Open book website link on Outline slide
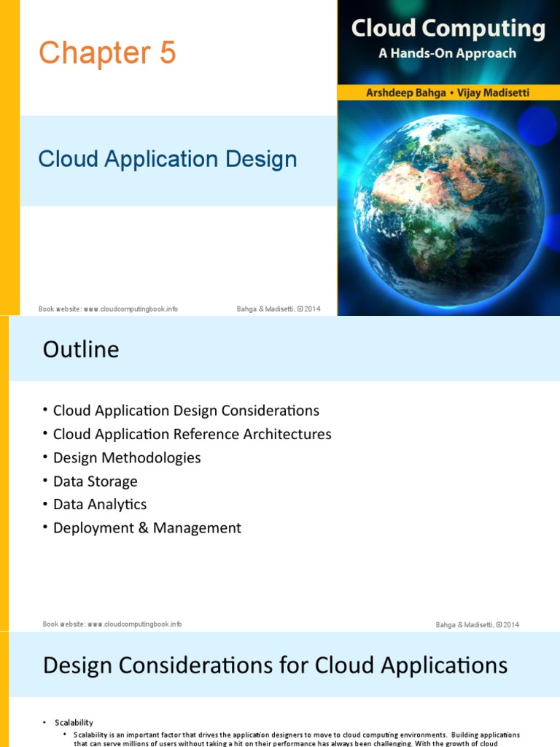560x747 pixels. click(x=112, y=624)
